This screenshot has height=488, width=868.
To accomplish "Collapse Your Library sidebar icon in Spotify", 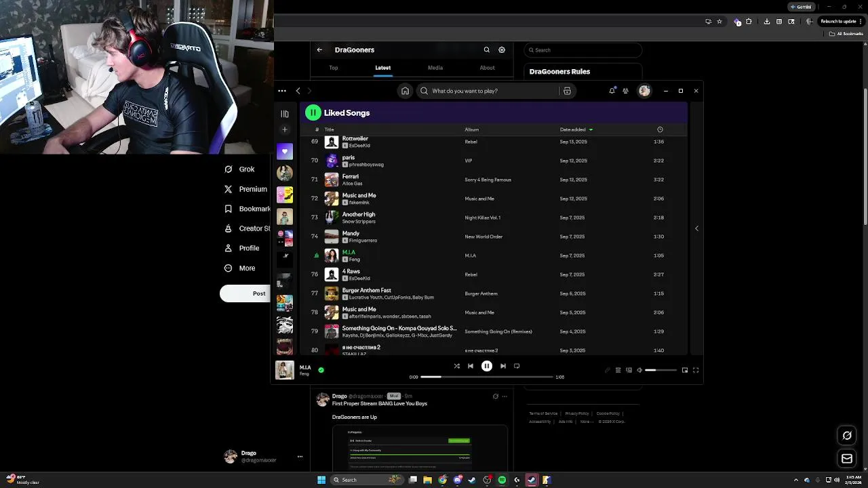I will click(285, 114).
